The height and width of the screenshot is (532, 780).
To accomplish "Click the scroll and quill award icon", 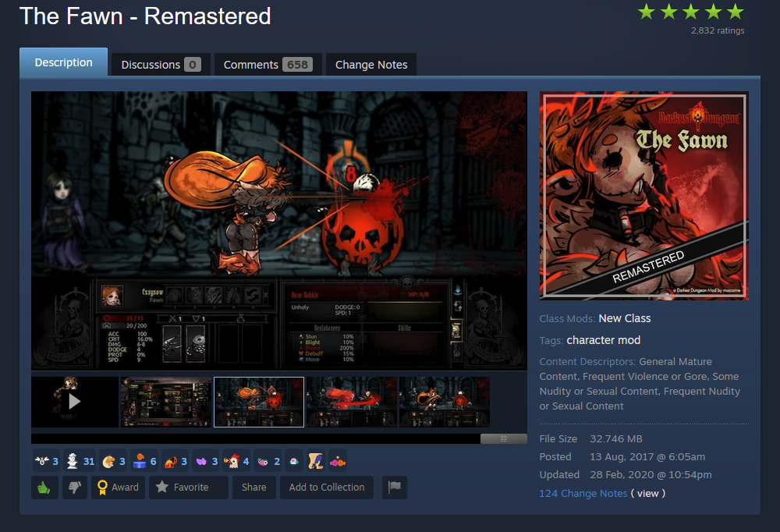I will pos(316,461).
